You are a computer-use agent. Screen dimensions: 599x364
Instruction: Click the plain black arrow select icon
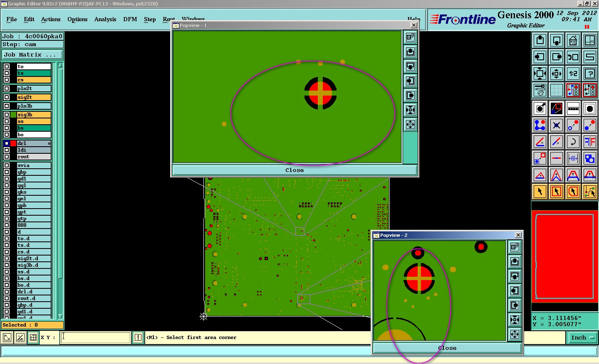click(x=540, y=192)
